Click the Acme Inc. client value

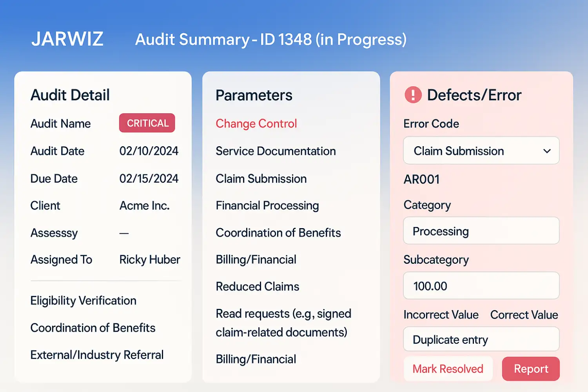point(145,205)
